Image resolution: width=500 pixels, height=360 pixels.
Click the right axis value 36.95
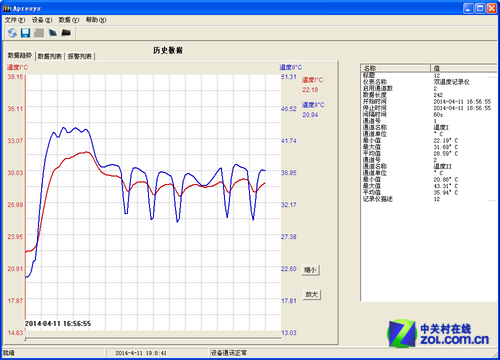click(289, 173)
